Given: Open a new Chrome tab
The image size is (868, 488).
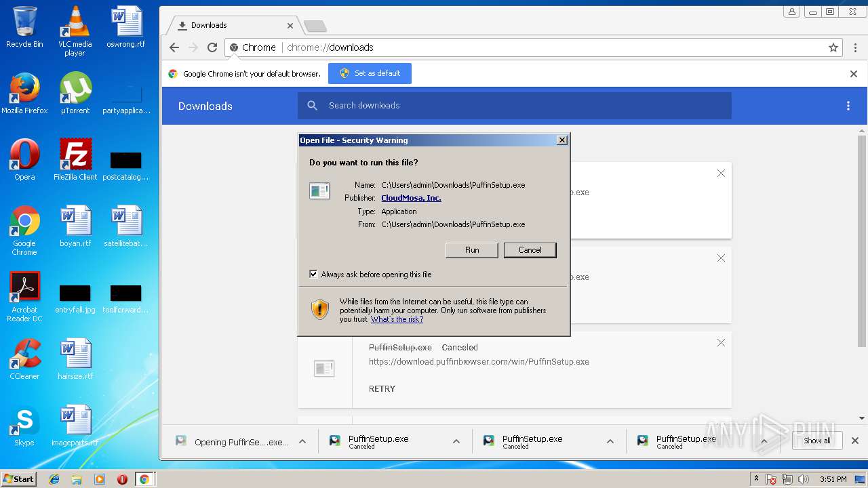Looking at the screenshot, I should (x=315, y=26).
